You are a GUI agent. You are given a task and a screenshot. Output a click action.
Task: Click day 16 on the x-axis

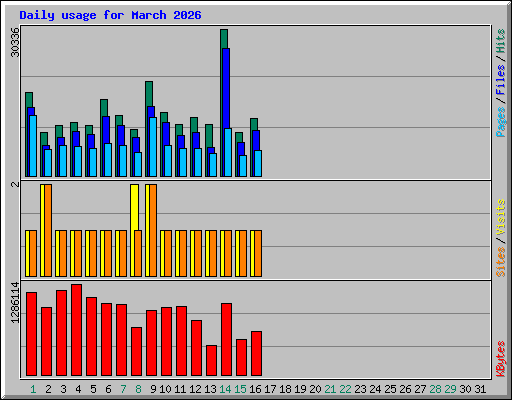click(255, 389)
